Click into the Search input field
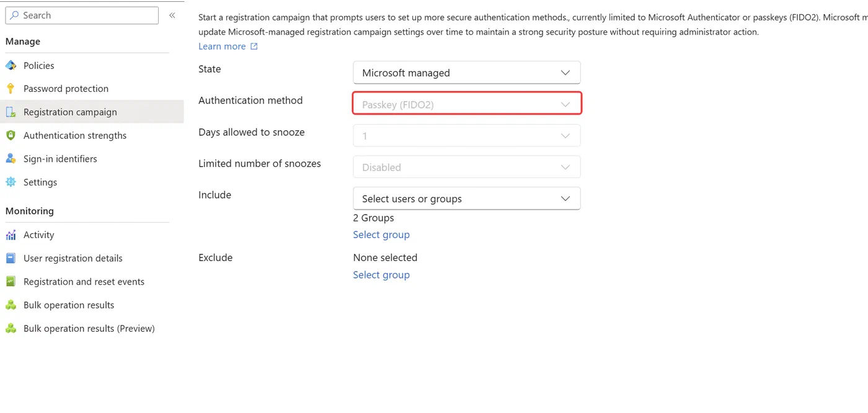 82,15
